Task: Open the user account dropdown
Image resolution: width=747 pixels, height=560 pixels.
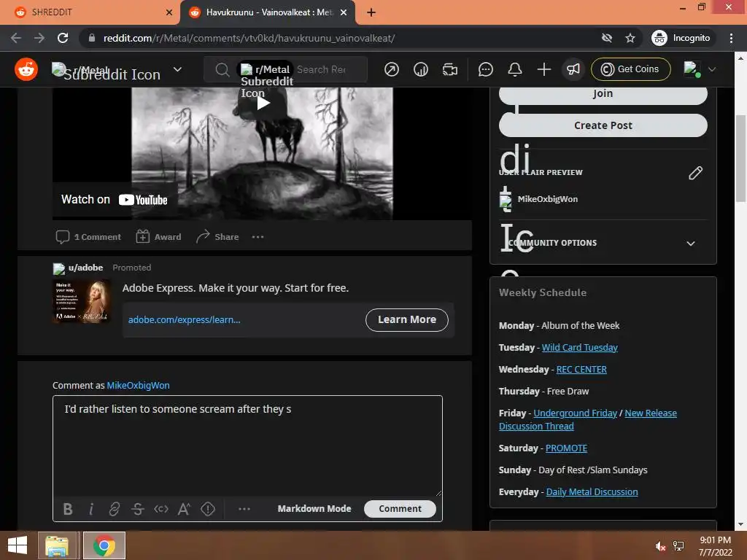Action: point(700,69)
